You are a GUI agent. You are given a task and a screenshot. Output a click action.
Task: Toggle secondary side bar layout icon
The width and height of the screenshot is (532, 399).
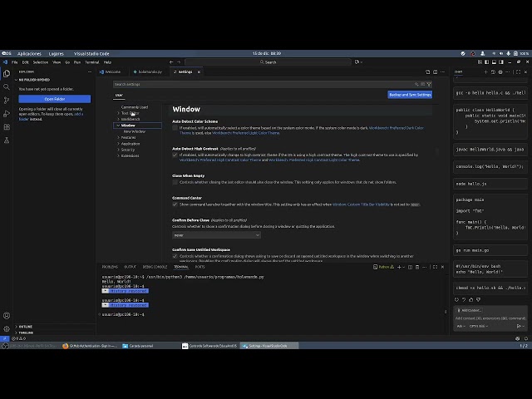[501, 62]
